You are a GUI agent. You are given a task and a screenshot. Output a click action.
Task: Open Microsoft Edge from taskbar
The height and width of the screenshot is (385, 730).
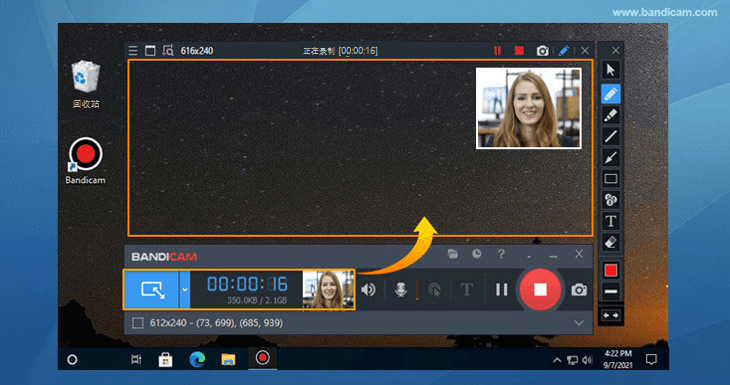tap(197, 359)
